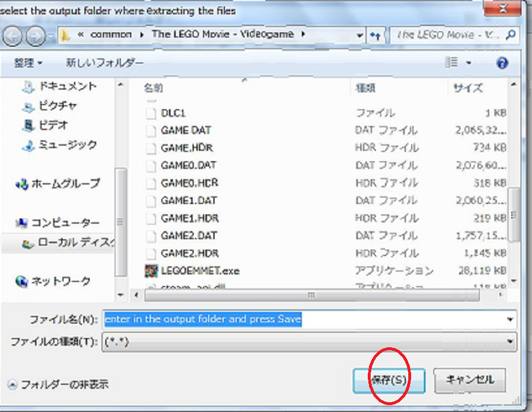532x412 pixels.
Task: Click the GAME0.HDR file icon
Action: click(x=151, y=183)
